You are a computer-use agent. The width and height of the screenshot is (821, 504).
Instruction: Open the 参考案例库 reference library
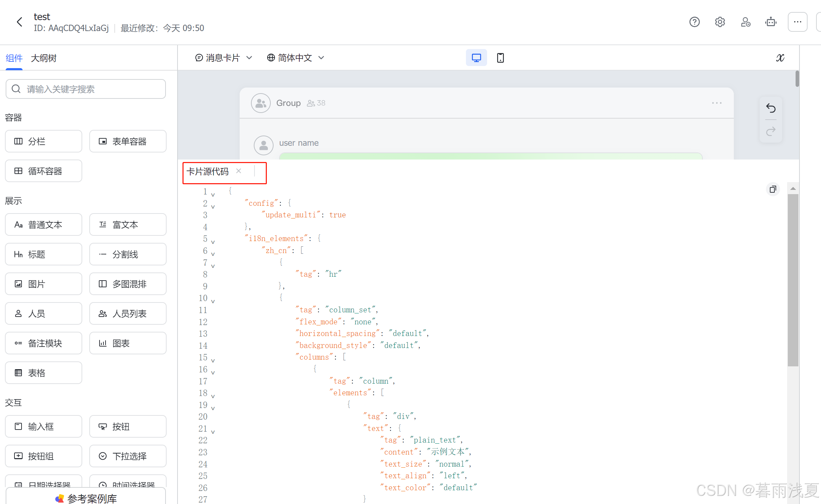86,498
